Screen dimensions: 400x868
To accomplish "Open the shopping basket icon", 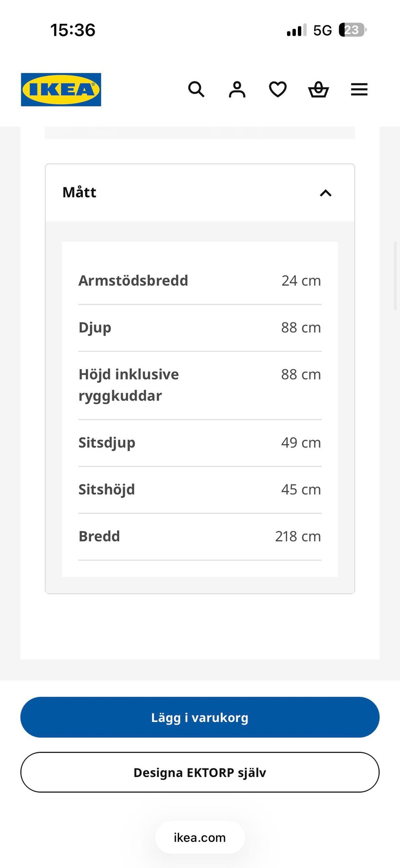I will pos(319,89).
